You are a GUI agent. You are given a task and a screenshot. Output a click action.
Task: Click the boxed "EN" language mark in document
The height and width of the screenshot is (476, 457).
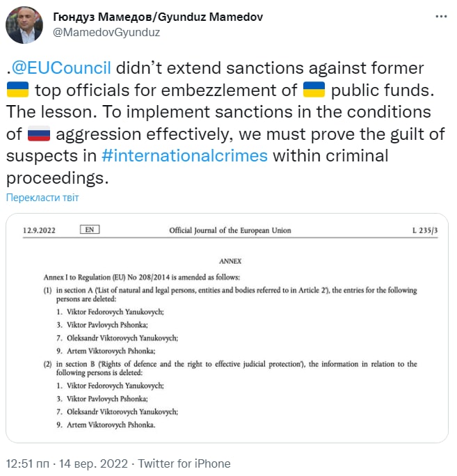click(90, 230)
